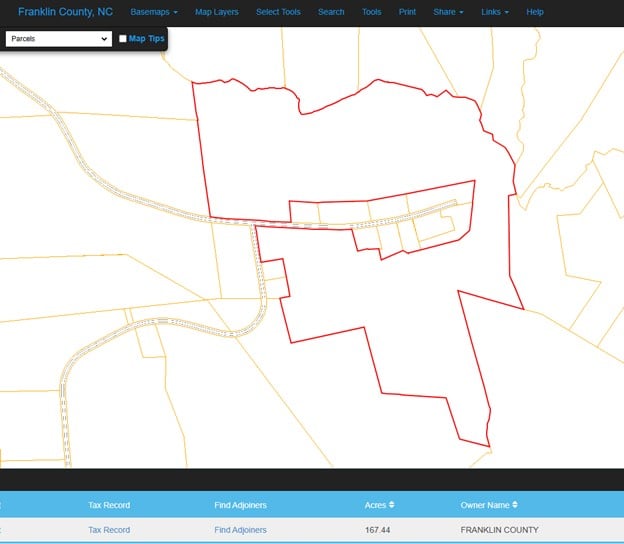The height and width of the screenshot is (544, 624).
Task: Click the Find Adjoiners column header
Action: pos(240,505)
